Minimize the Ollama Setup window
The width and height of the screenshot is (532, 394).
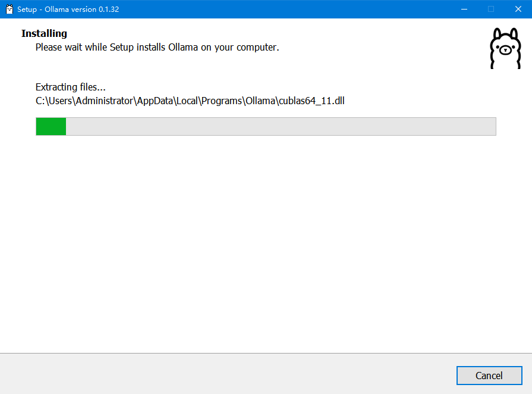464,9
